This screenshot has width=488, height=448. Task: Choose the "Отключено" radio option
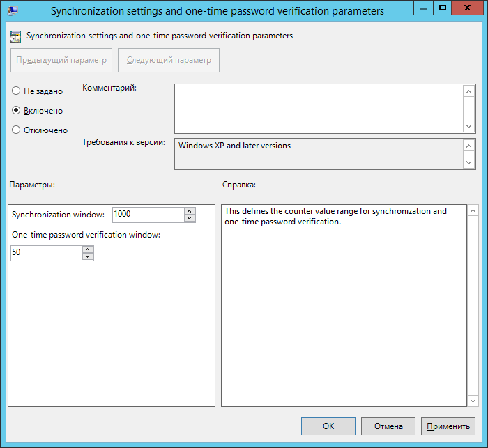click(16, 130)
